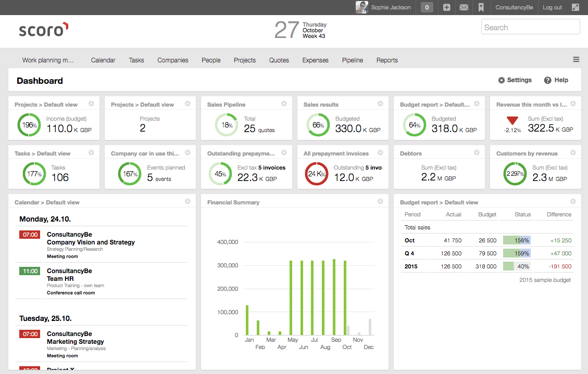Open the Reports menu
Screen dimensions: 588x374
point(387,60)
